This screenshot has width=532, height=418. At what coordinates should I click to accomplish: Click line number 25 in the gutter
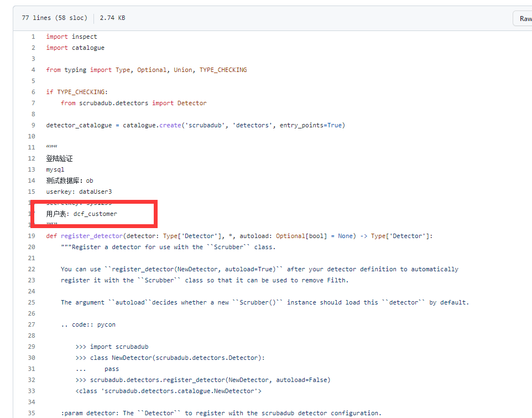(32, 302)
